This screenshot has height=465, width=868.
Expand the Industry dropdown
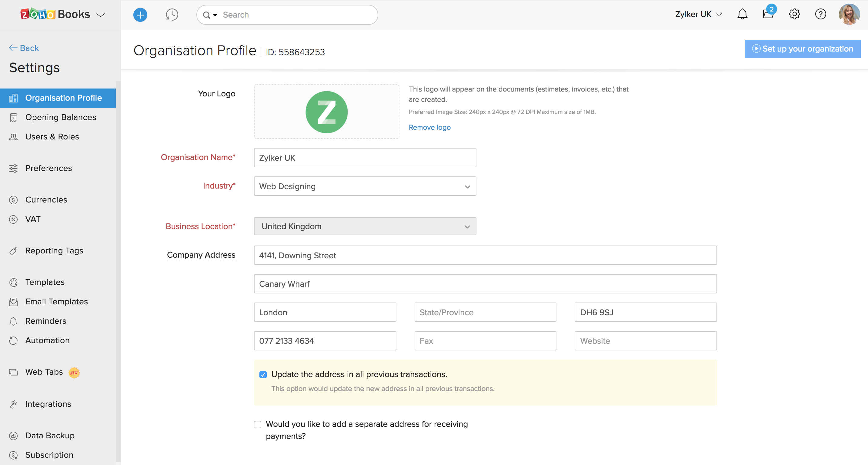365,186
